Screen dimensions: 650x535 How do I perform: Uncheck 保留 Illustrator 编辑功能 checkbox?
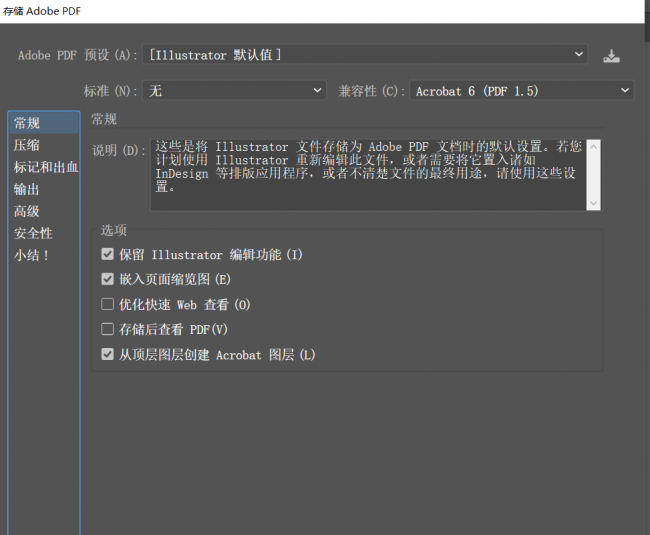(x=107, y=254)
